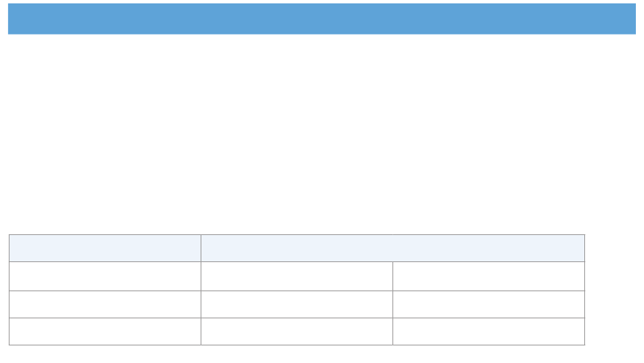Click first-row cell in the first column

point(105,276)
